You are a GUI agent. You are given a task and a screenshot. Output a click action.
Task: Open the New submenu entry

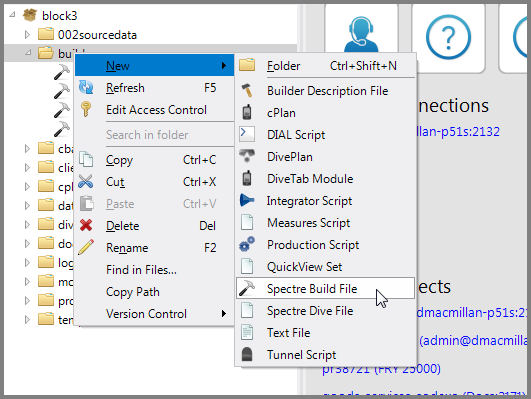154,65
